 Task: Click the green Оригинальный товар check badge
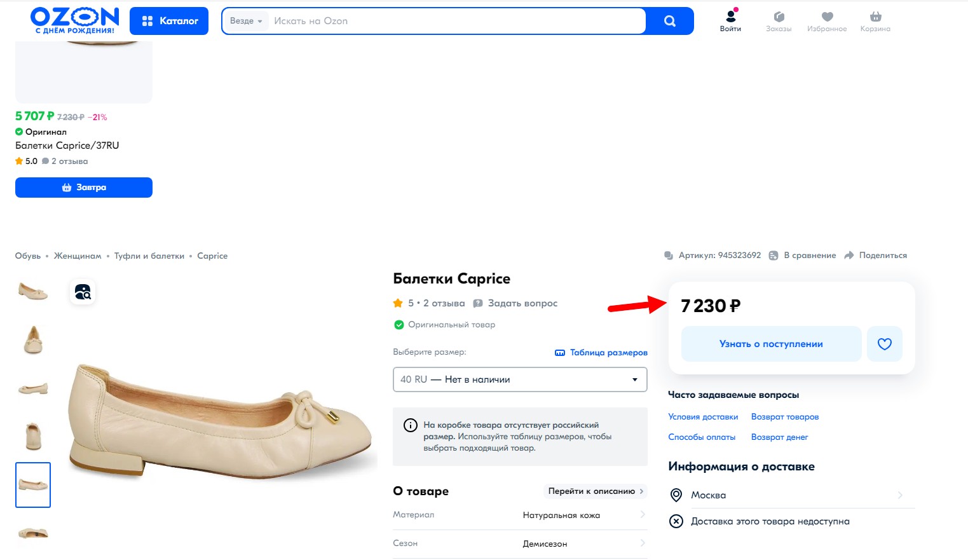[399, 325]
